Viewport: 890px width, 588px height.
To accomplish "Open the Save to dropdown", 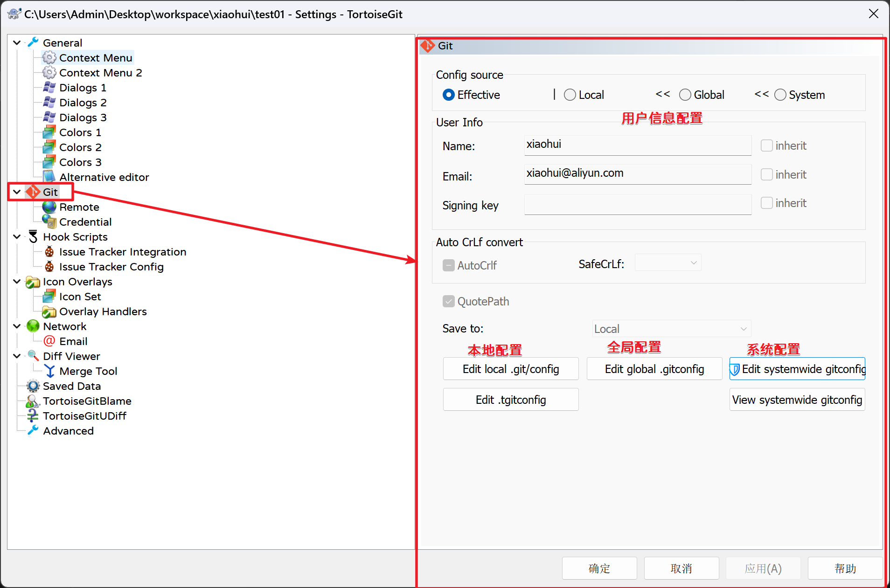I will (672, 329).
